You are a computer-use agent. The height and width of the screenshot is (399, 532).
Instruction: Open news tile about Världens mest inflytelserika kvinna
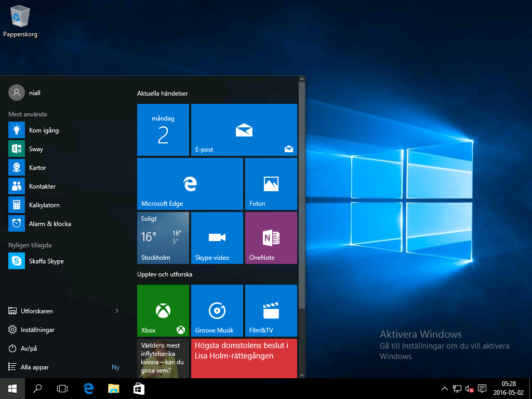click(x=163, y=358)
